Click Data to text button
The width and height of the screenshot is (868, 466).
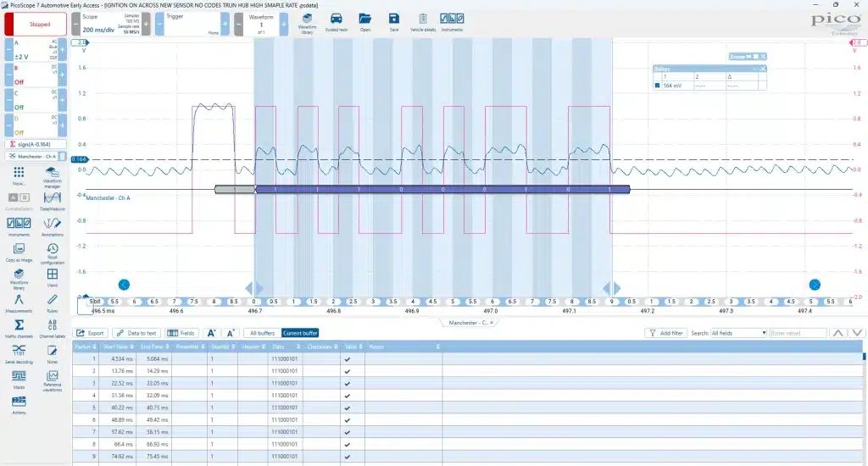coord(136,333)
